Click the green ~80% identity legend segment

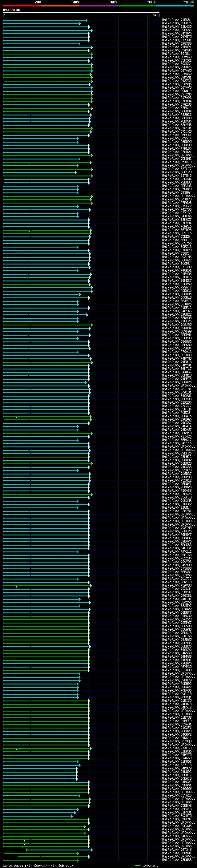pyautogui.click(x=137, y=6)
